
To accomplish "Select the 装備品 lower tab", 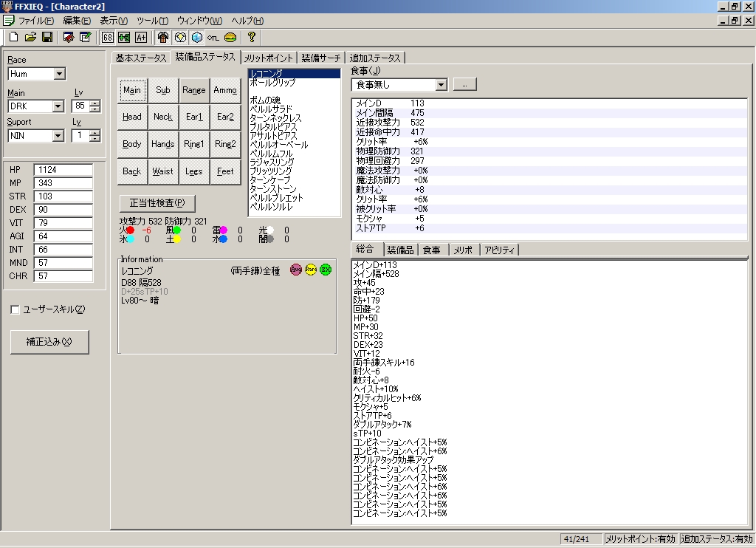I will pos(400,250).
